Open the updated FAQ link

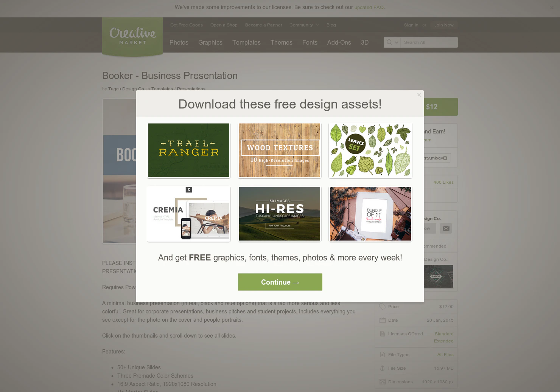click(369, 8)
